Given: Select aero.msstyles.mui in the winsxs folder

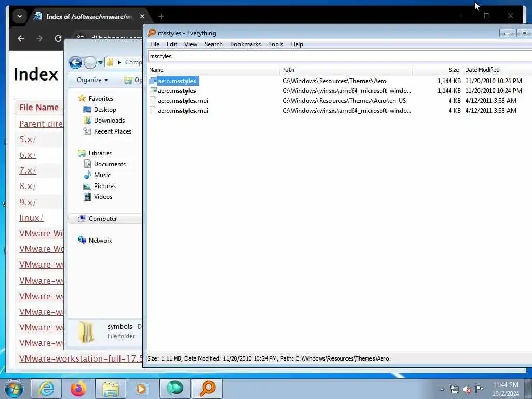Looking at the screenshot, I should (x=183, y=110).
